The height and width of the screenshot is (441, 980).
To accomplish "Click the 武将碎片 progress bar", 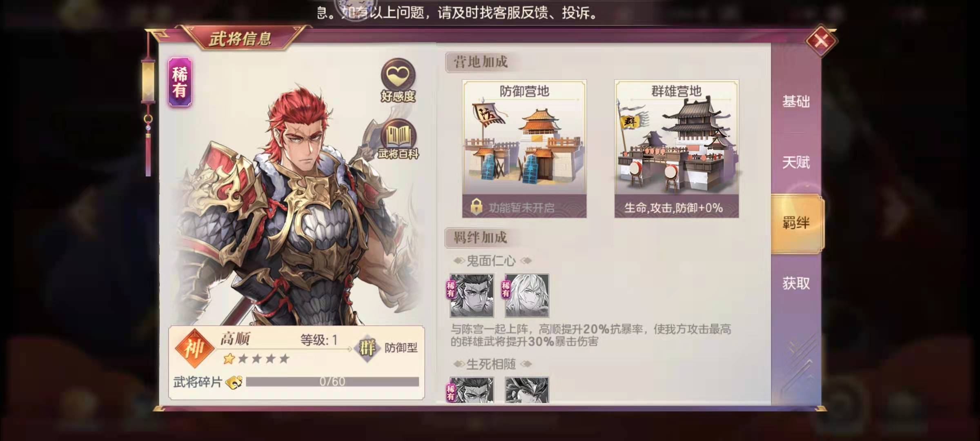I will tap(332, 382).
